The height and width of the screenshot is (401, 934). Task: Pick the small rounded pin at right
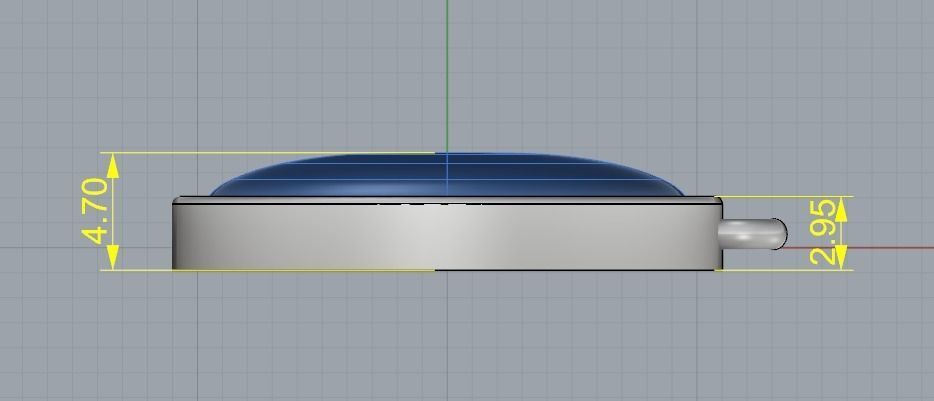753,234
